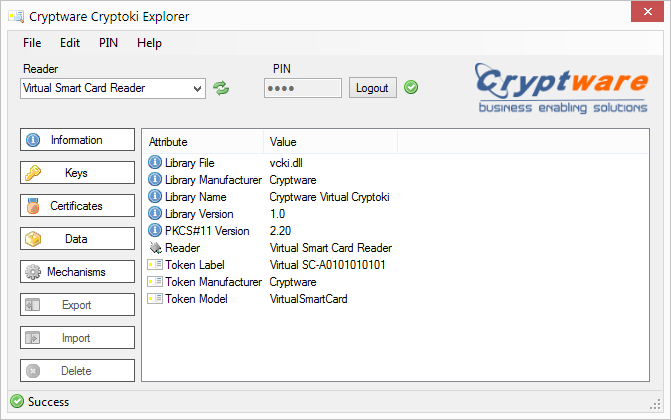671x420 pixels.
Task: Click the reader device icon in Reader row
Action: pos(155,247)
